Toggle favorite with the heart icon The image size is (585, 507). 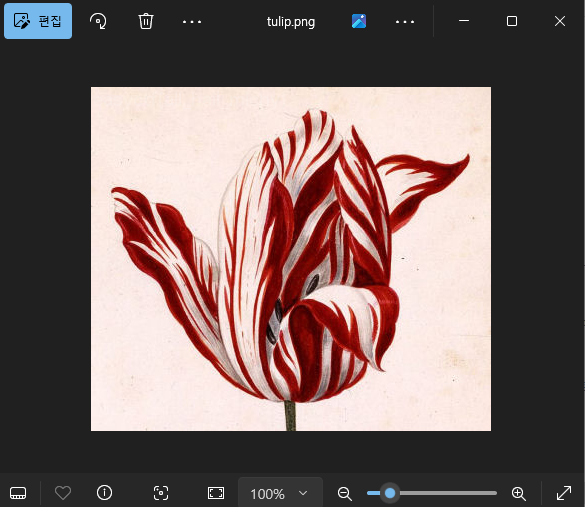63,493
